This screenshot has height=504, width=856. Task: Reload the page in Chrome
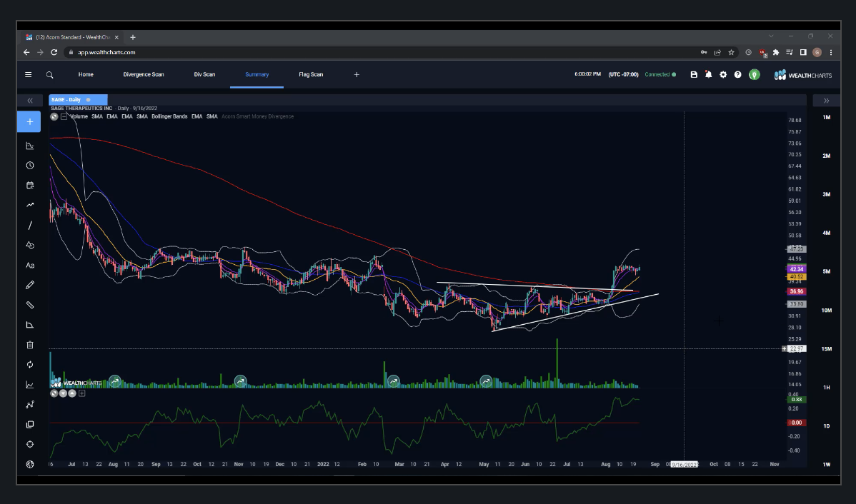(x=54, y=52)
